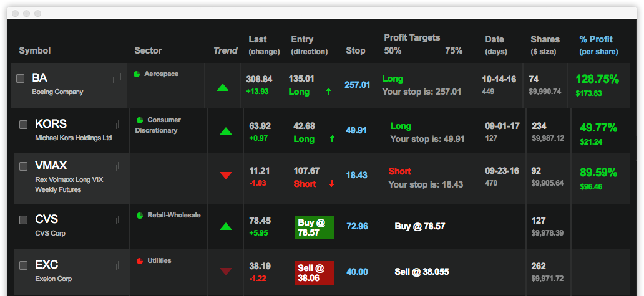Viewport: 644px width, 296px height.
Task: Open chart icon for KORS
Action: (120, 125)
